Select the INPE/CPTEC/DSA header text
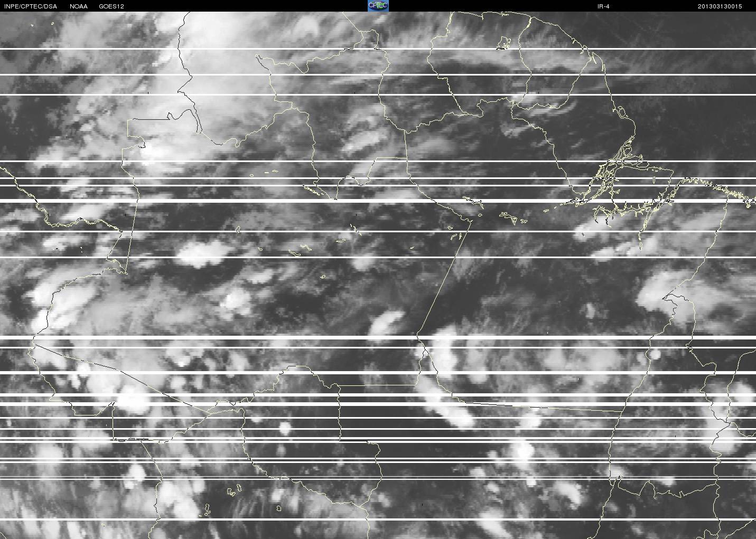The height and width of the screenshot is (539, 756). click(31, 6)
